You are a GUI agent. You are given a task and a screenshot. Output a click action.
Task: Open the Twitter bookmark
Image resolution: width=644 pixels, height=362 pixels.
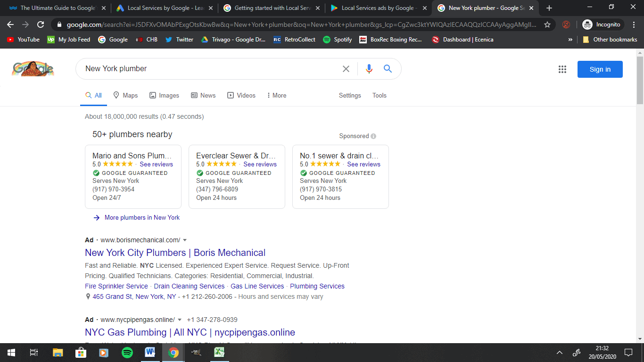tap(179, 40)
